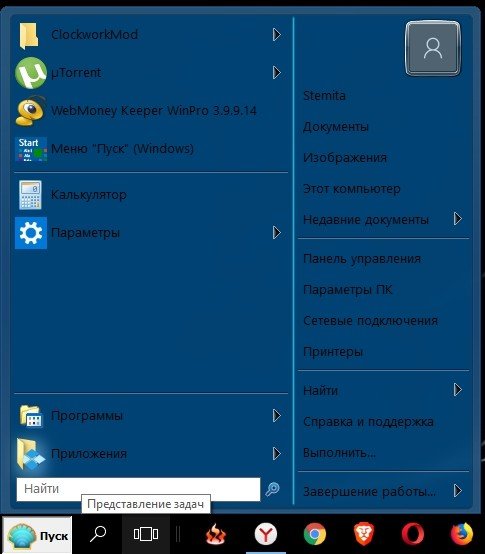Image resolution: width=485 pixels, height=554 pixels.
Task: Click the Task View taskbar button
Action: coord(146,534)
